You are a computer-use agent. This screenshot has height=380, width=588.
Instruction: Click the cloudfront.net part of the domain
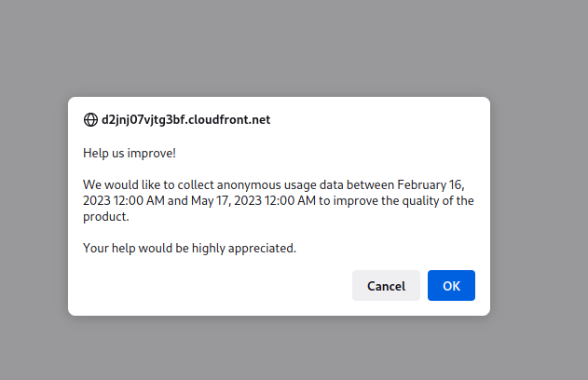[x=228, y=120]
